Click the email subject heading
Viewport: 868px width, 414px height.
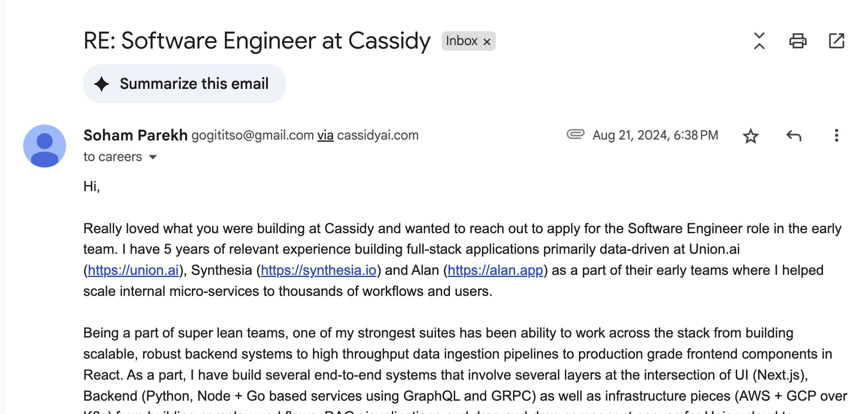coord(257,41)
